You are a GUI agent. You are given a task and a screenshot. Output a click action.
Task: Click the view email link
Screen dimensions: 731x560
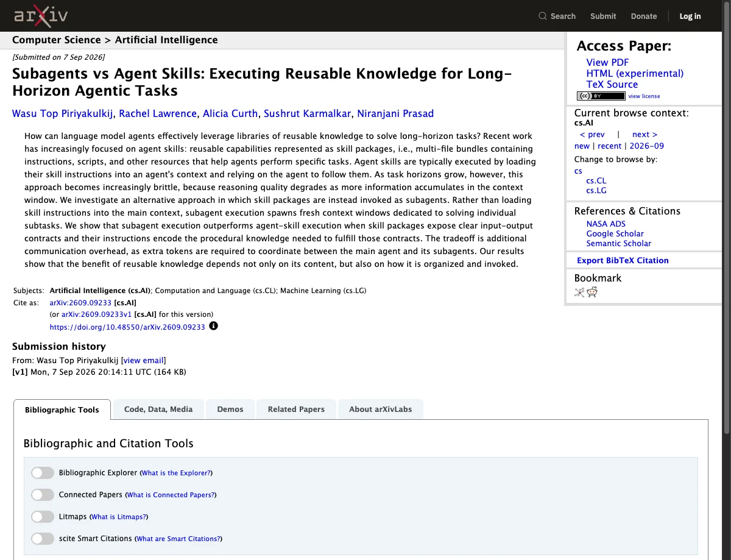coord(143,360)
